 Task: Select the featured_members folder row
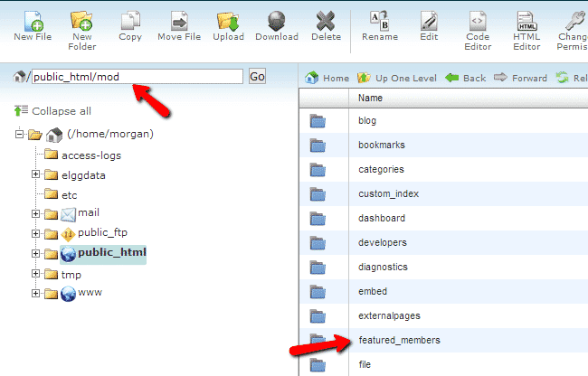coord(443,340)
